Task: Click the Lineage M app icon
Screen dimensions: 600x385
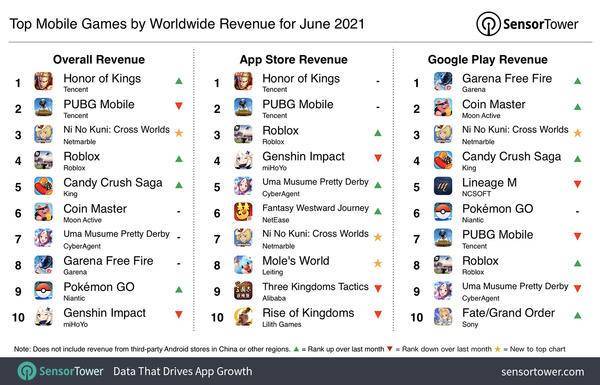Action: (443, 186)
